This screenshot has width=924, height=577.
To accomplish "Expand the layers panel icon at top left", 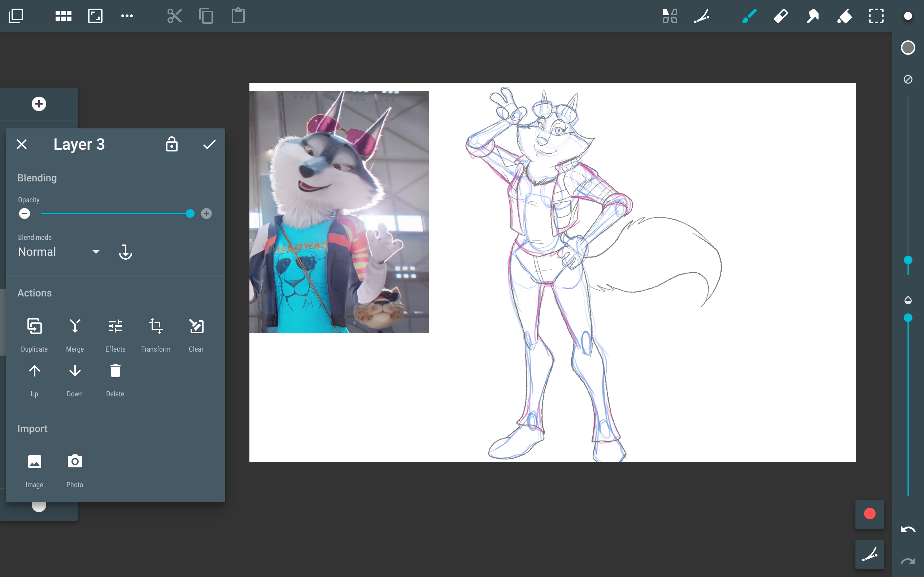I will coord(16,16).
